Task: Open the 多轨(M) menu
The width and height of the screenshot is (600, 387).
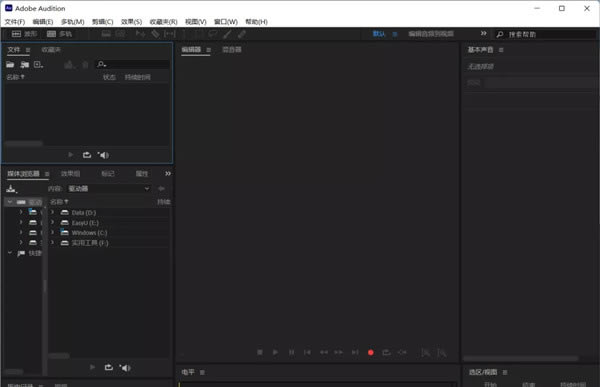Action: [73, 22]
